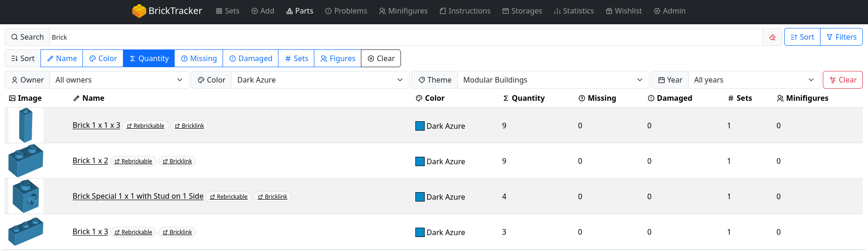Open the Sets page in navbar

coord(228,11)
